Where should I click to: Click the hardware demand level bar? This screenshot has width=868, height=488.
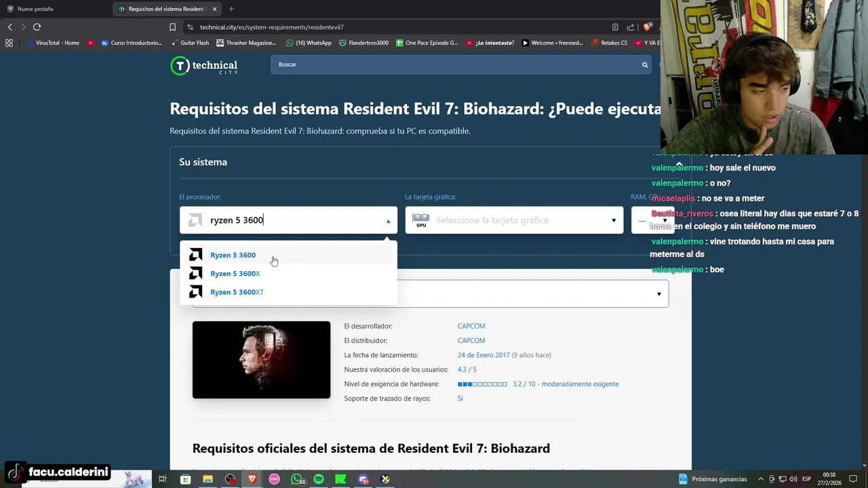click(482, 384)
